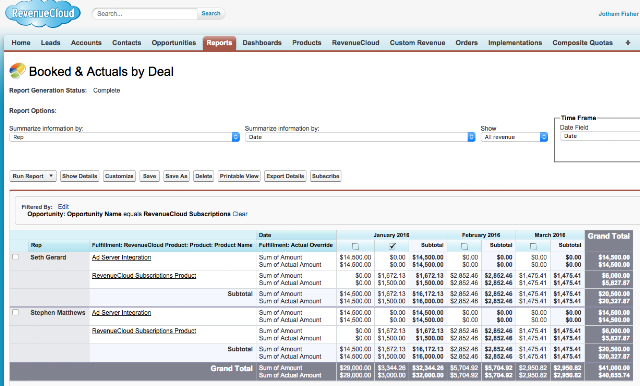
Task: Toggle the February 2016 column checkbox
Action: (x=464, y=246)
